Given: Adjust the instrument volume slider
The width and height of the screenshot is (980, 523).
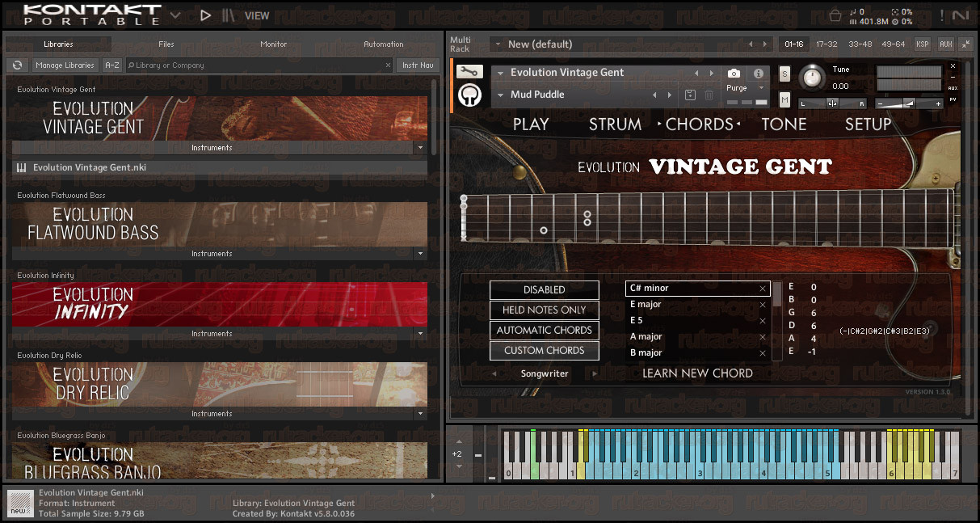Looking at the screenshot, I should (909, 103).
